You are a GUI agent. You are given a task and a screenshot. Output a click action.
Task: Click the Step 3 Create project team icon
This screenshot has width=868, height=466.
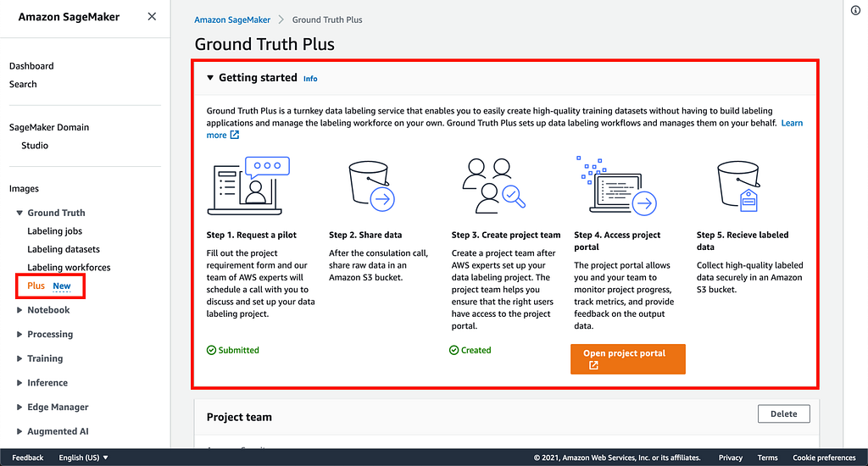tap(494, 186)
